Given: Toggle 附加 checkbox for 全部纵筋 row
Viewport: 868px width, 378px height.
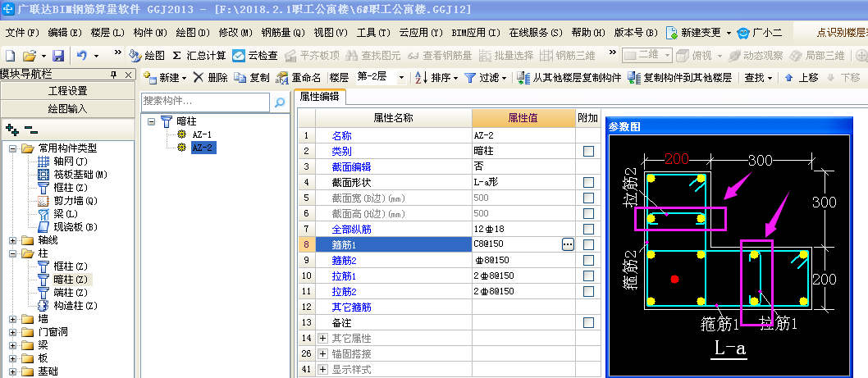Looking at the screenshot, I should (588, 229).
